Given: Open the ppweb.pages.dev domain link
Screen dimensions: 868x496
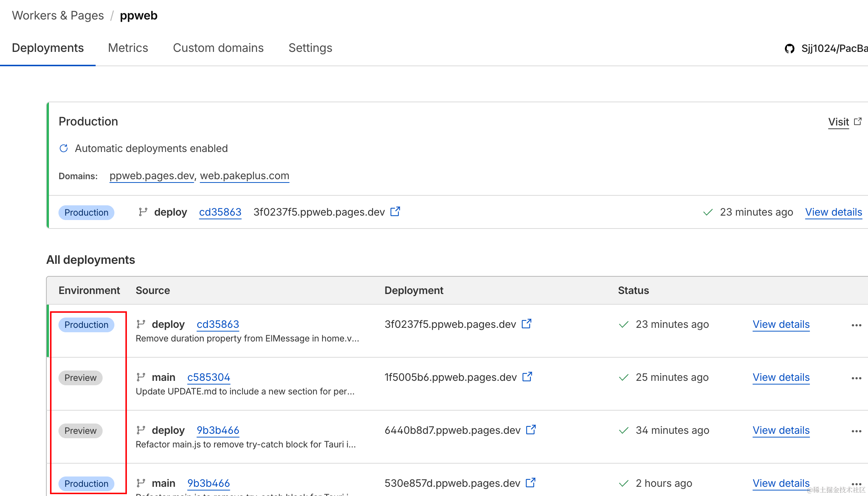Looking at the screenshot, I should [152, 176].
